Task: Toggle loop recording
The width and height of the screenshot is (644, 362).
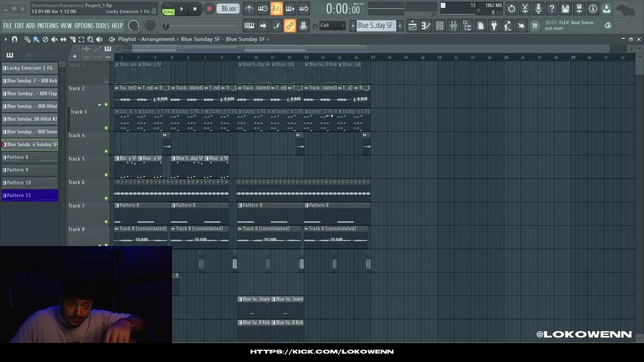Action: pyautogui.click(x=303, y=9)
